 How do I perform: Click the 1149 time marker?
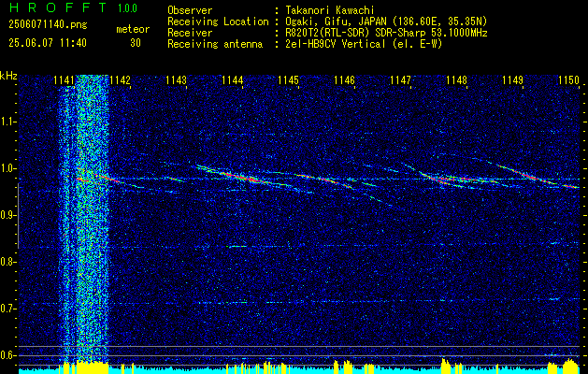pyautogui.click(x=512, y=80)
